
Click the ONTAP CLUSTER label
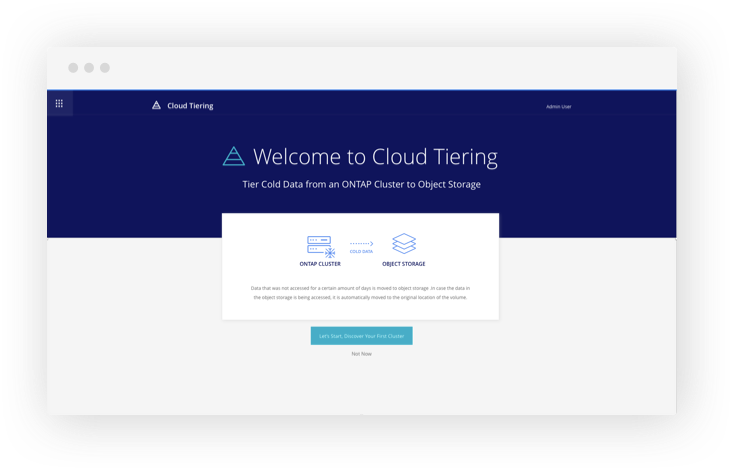319,264
